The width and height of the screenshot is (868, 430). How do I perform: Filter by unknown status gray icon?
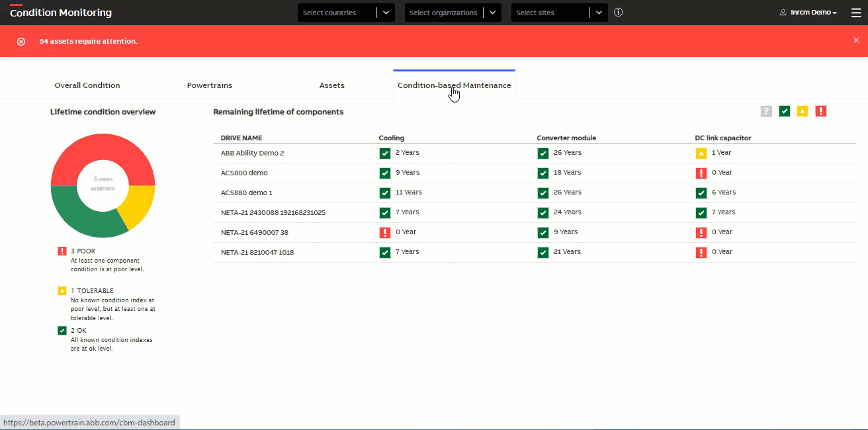point(766,112)
